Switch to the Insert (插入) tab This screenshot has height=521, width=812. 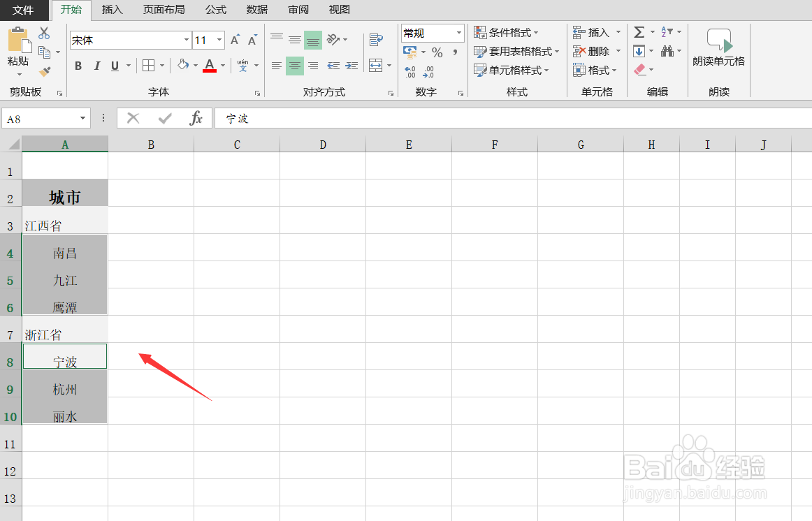[x=113, y=9]
